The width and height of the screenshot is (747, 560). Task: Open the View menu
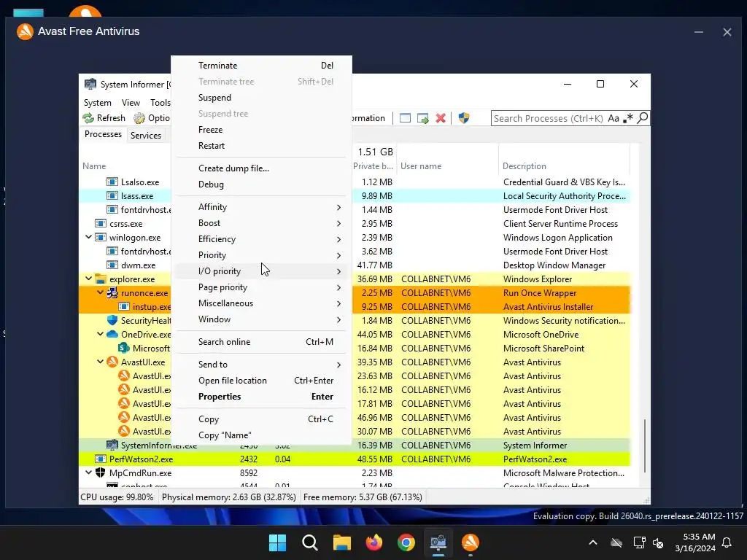[131, 103]
